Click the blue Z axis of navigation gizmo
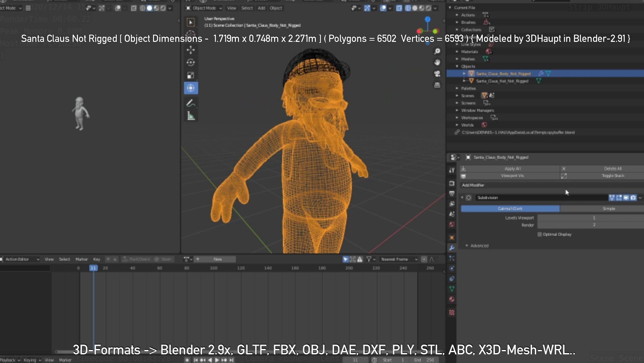644x363 pixels. click(x=428, y=19)
